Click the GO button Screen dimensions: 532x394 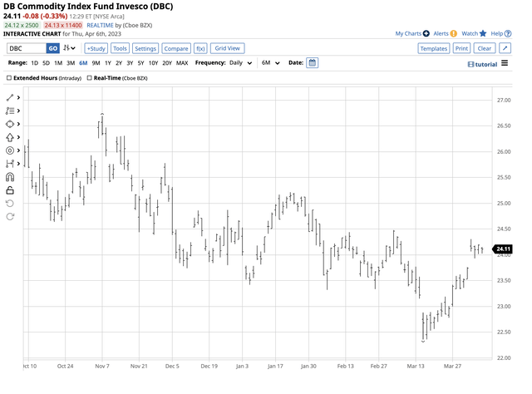click(53, 48)
